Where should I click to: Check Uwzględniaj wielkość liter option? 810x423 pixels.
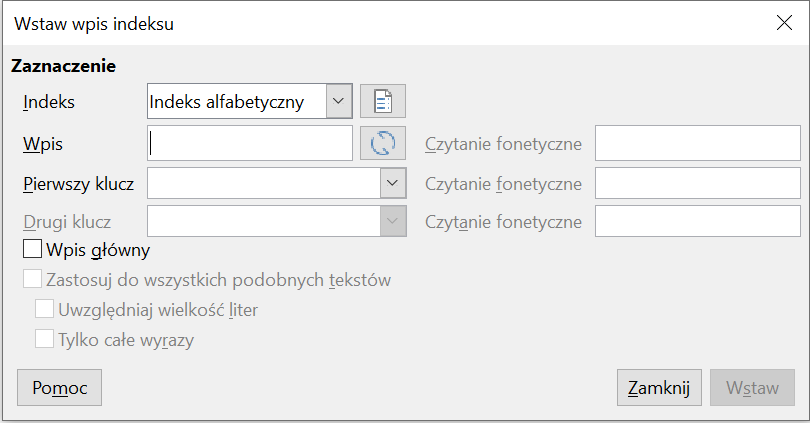click(x=45, y=310)
